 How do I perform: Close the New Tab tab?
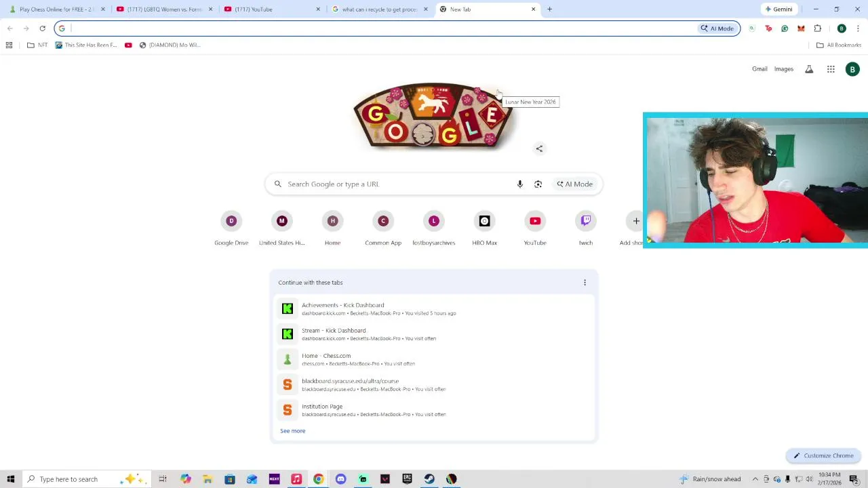533,9
